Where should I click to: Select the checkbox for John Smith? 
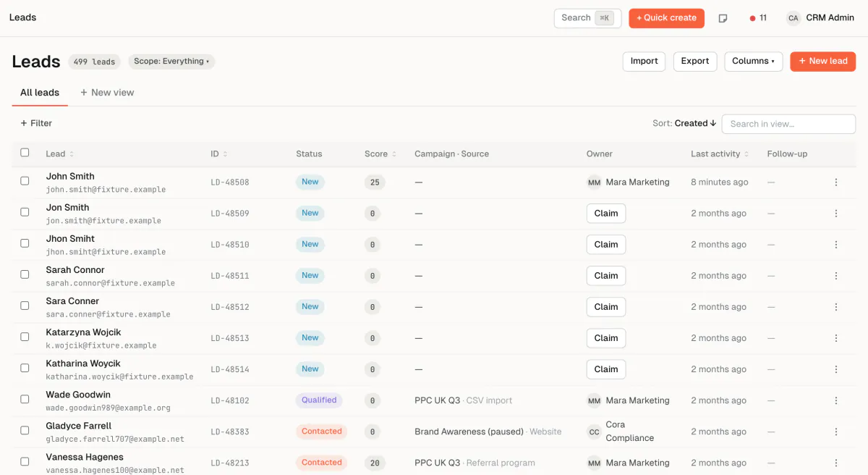pos(25,181)
